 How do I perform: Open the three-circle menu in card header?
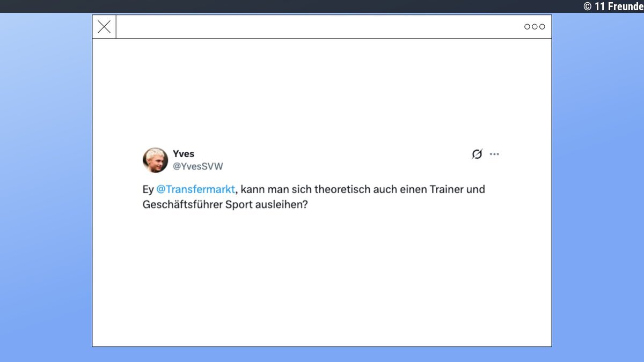click(x=535, y=27)
